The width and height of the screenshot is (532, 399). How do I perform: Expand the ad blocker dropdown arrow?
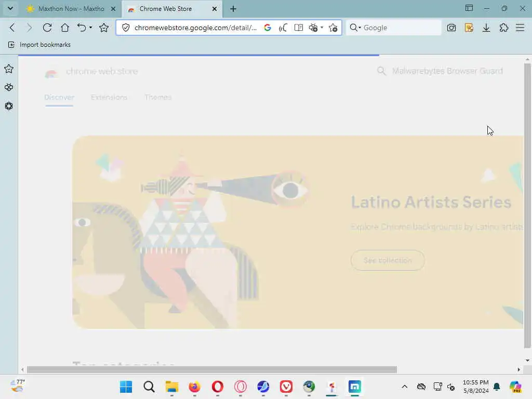pyautogui.click(x=322, y=28)
